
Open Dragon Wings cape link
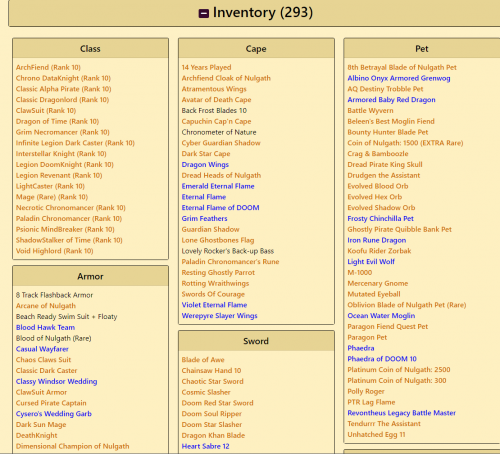tap(205, 164)
